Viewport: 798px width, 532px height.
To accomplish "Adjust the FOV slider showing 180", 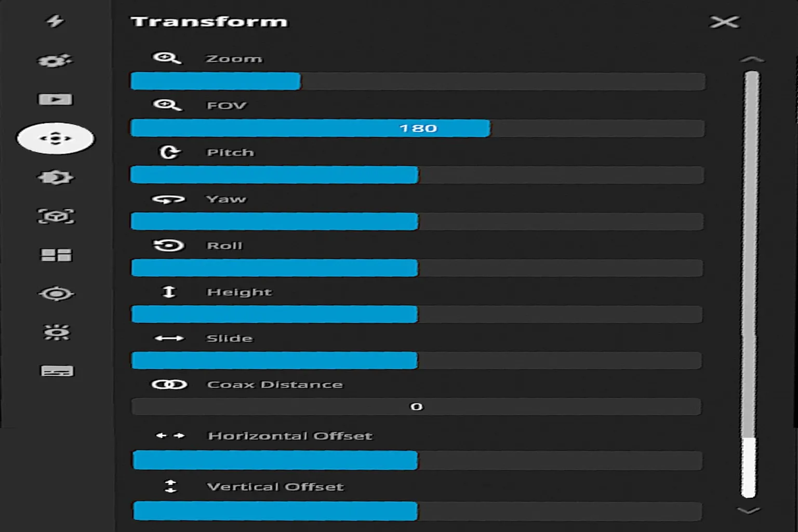I will click(x=418, y=128).
